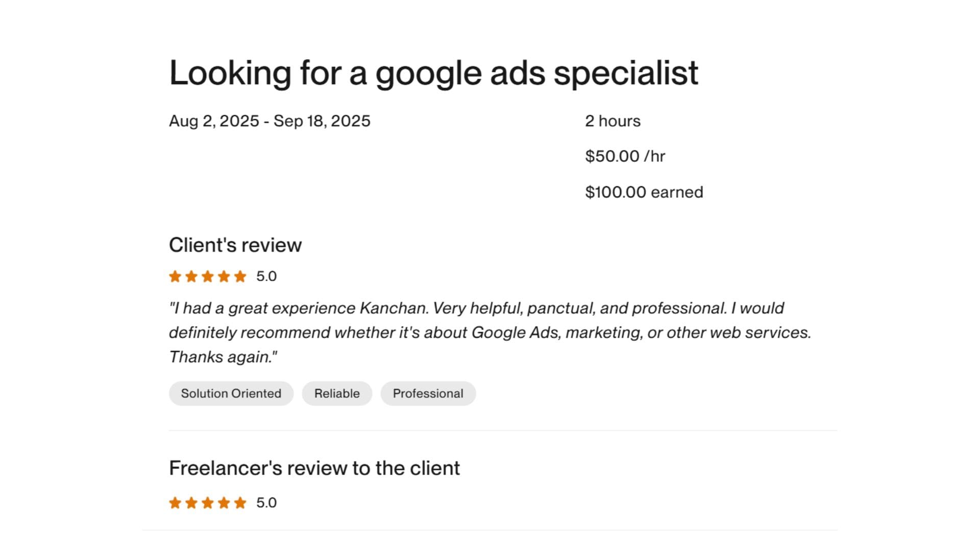
Task: Click the third star in Client's review
Action: point(208,277)
